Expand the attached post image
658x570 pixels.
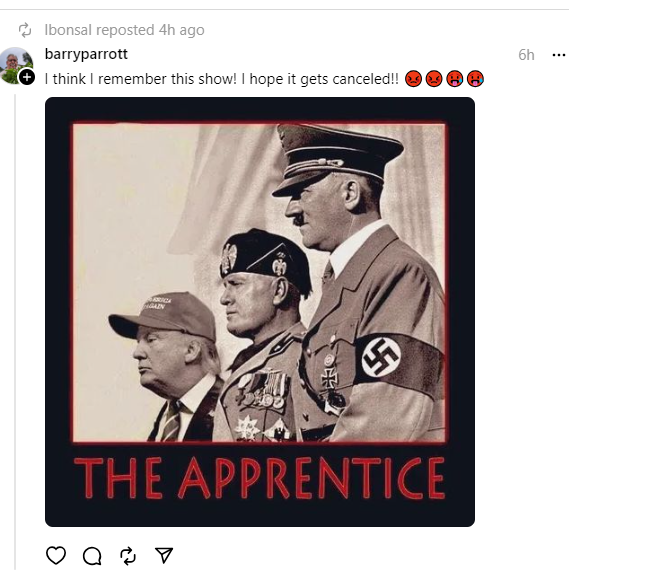260,312
